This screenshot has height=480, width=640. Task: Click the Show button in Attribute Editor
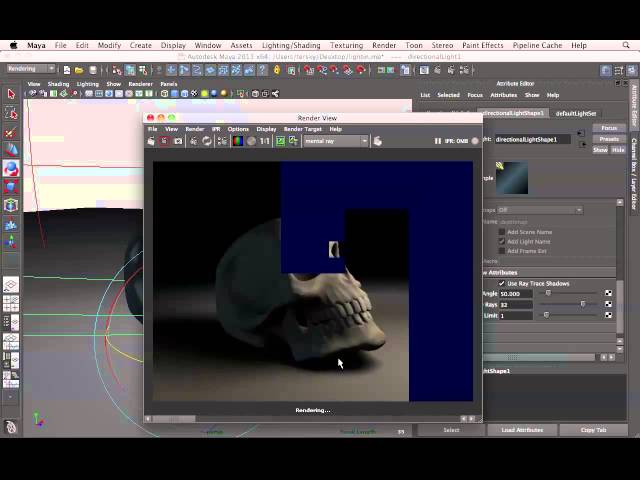click(x=600, y=150)
